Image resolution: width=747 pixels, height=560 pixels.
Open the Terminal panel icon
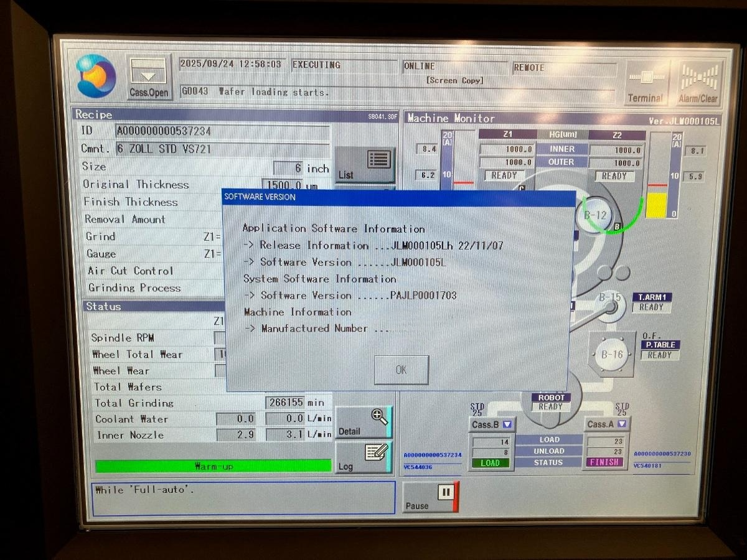pos(646,81)
